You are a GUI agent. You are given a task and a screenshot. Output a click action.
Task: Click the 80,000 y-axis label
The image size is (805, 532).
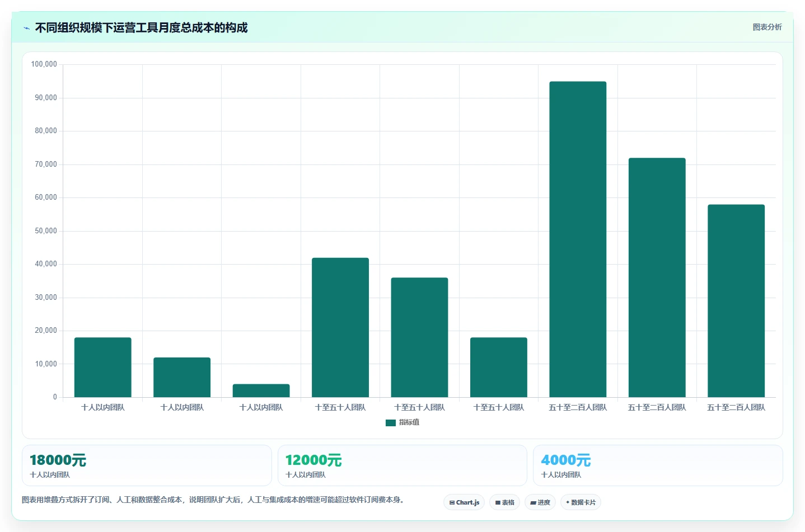[x=46, y=131]
